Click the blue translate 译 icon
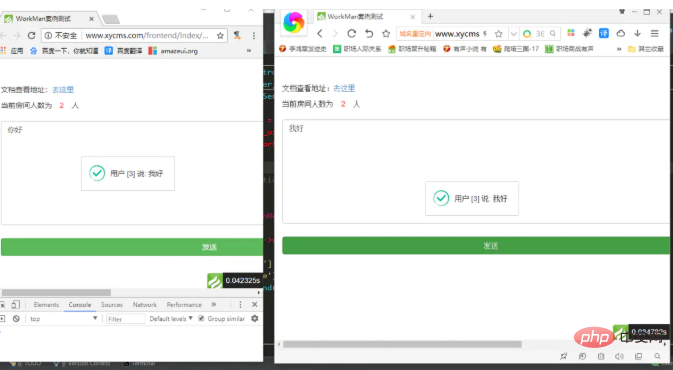The width and height of the screenshot is (673, 370). (604, 33)
